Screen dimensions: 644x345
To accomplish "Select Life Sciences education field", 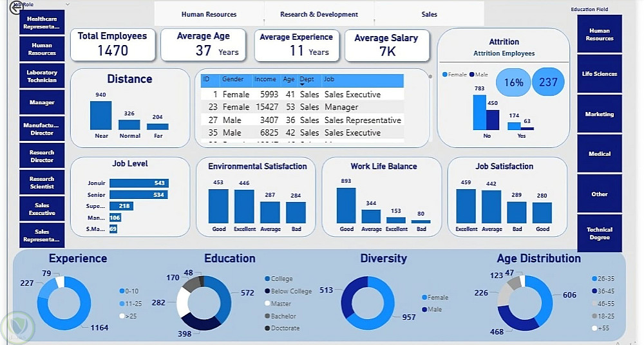I will click(x=600, y=74).
